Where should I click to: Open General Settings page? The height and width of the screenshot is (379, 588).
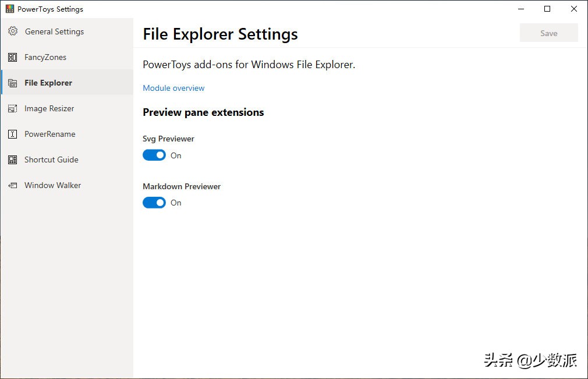(68, 31)
